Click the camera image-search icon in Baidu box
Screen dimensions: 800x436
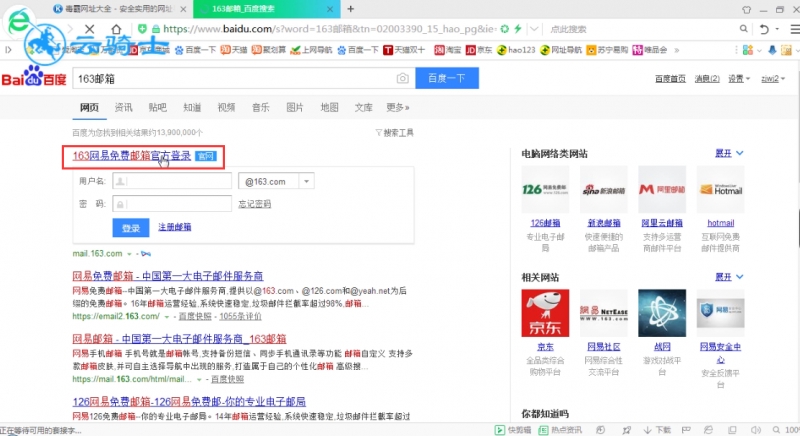coord(403,79)
